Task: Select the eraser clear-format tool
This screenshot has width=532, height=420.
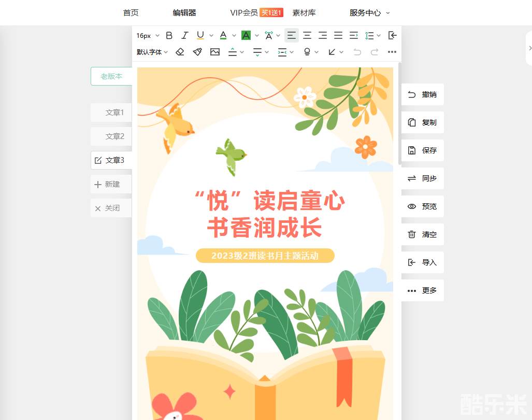Action: click(x=180, y=52)
